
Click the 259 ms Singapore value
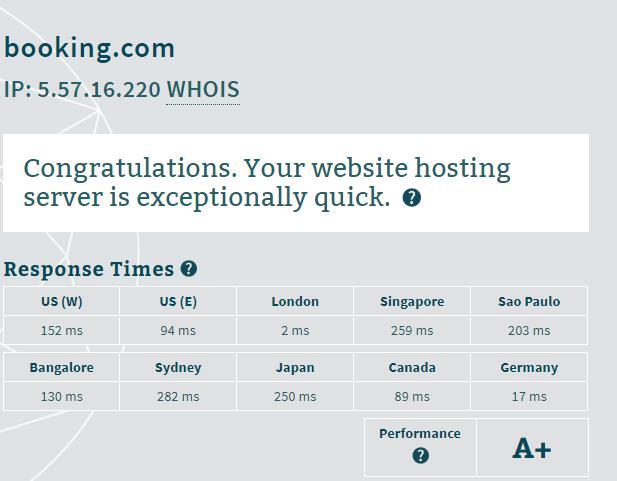[x=412, y=331]
